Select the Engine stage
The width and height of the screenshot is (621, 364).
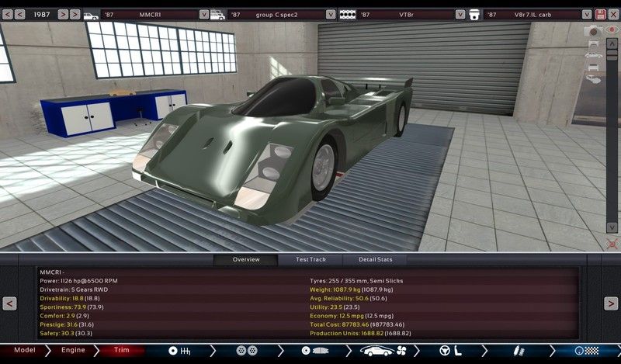pyautogui.click(x=73, y=350)
